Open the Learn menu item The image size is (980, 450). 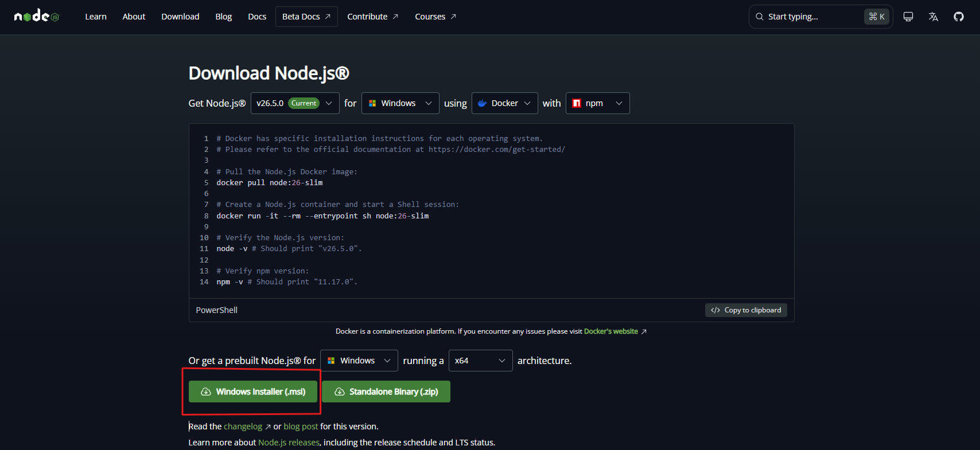click(x=96, y=17)
